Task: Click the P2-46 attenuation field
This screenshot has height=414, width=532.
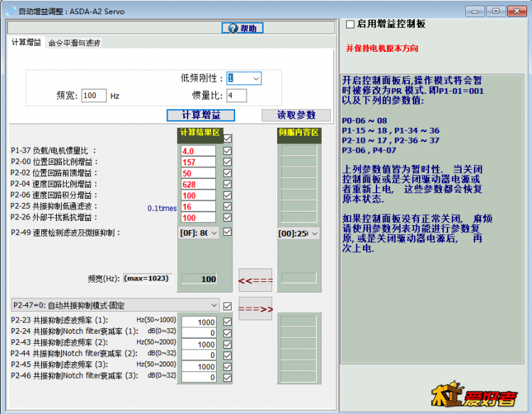Action: pyautogui.click(x=198, y=377)
